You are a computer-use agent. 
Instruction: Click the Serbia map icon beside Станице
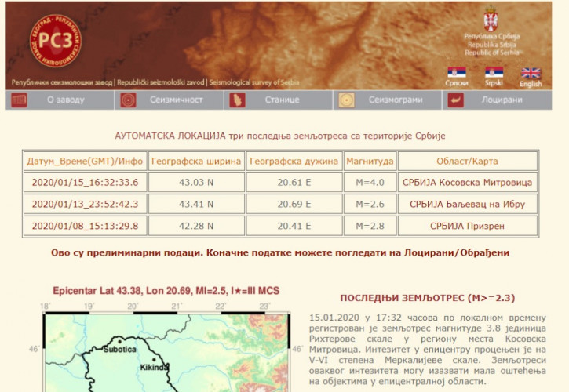tap(237, 100)
